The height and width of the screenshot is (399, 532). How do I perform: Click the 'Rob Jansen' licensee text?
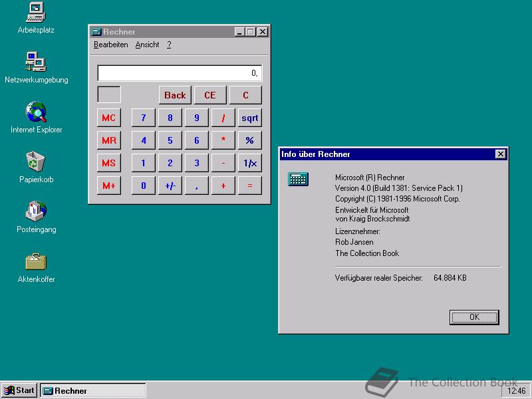click(x=354, y=242)
